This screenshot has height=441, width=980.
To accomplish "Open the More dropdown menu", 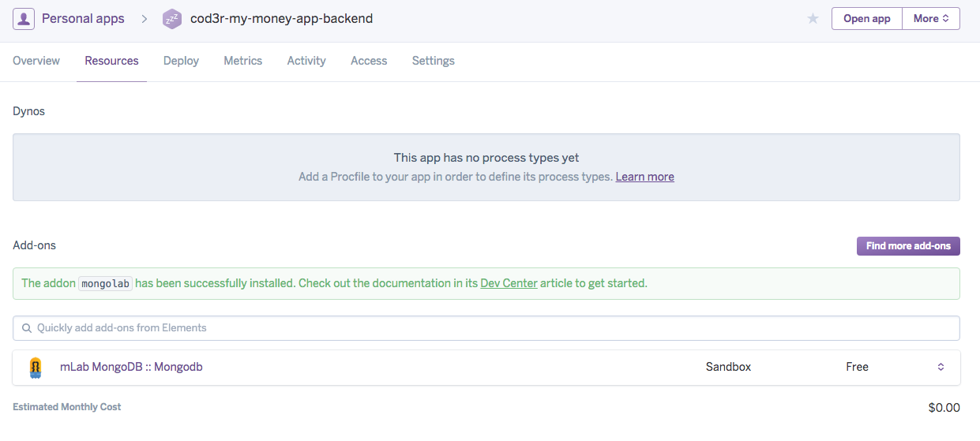I will [x=931, y=19].
